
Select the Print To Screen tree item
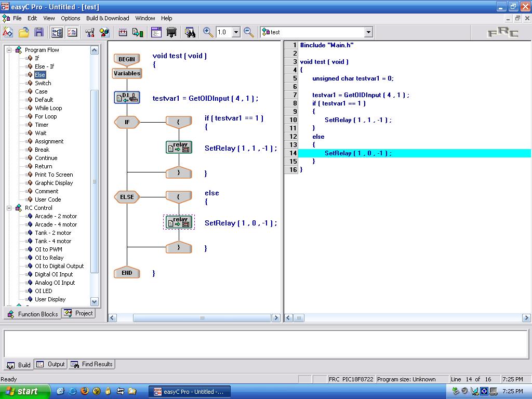(54, 175)
